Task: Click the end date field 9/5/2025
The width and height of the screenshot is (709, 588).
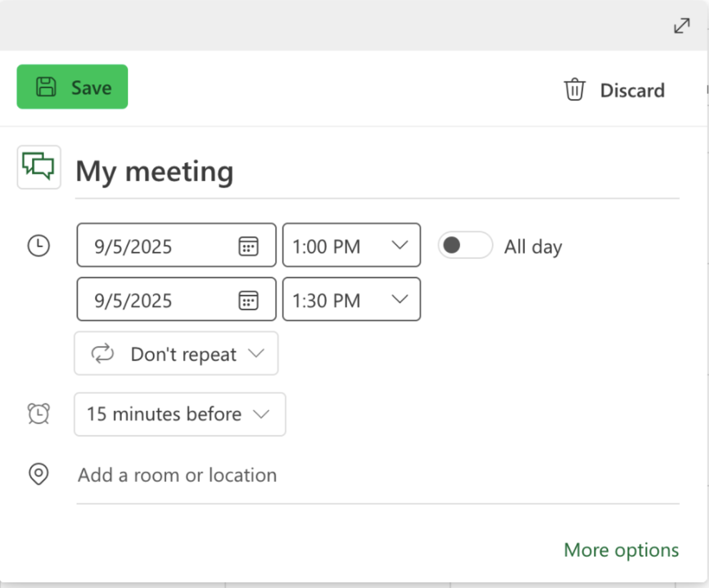Action: tap(176, 299)
